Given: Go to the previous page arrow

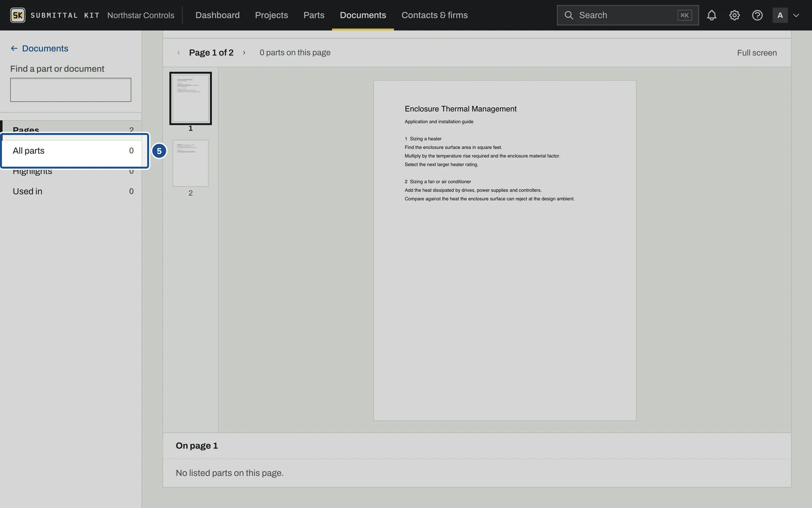Looking at the screenshot, I should click(179, 52).
